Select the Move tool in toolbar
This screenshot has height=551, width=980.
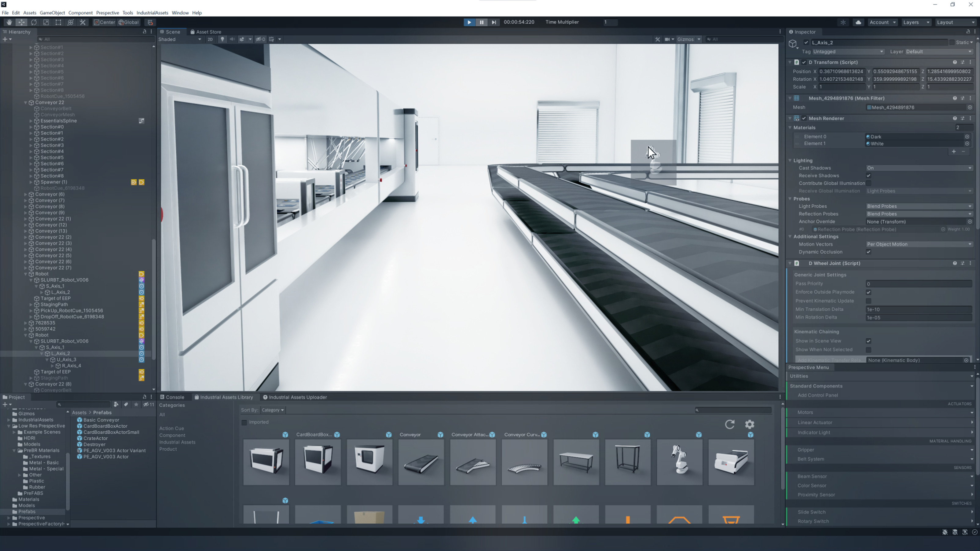[x=22, y=22]
